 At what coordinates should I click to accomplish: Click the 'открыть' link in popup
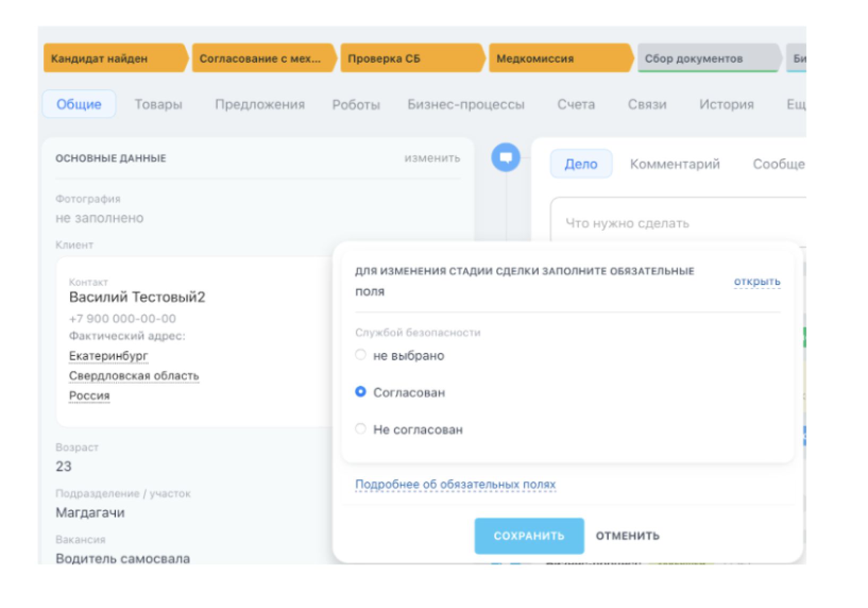click(x=757, y=281)
